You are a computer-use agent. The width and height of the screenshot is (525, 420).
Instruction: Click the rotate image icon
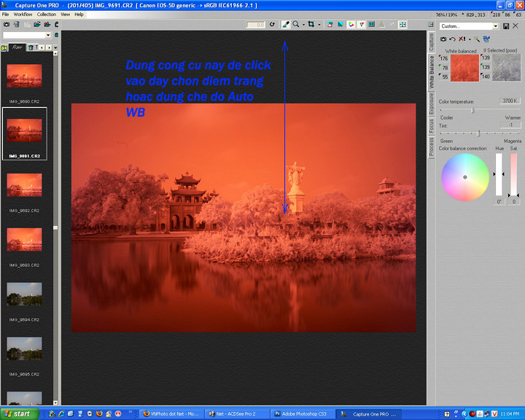click(272, 24)
